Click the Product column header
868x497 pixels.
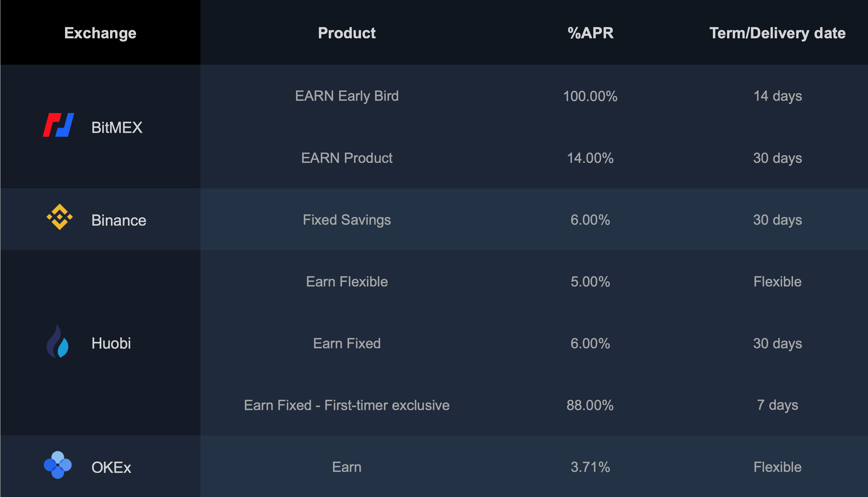tap(346, 33)
